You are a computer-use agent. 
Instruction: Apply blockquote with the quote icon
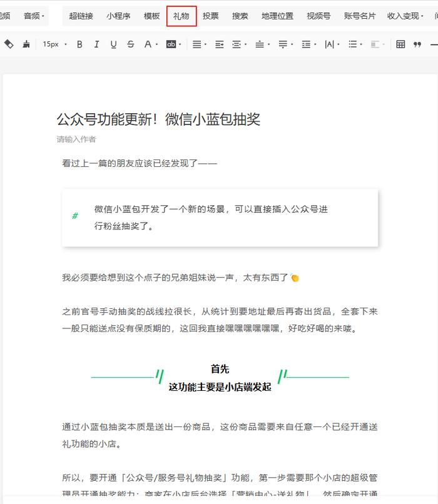pyautogui.click(x=417, y=44)
